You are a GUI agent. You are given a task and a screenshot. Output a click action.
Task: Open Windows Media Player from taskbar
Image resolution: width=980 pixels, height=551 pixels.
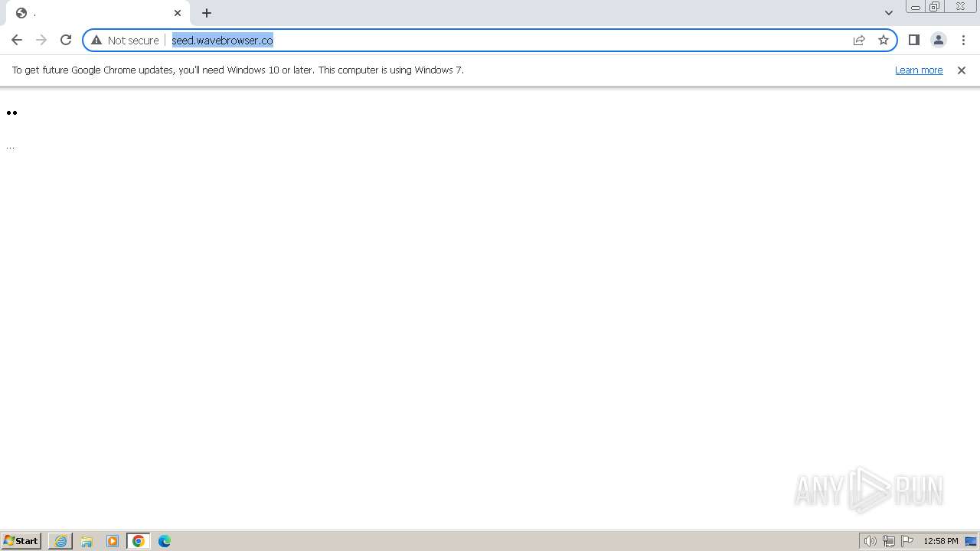click(113, 541)
